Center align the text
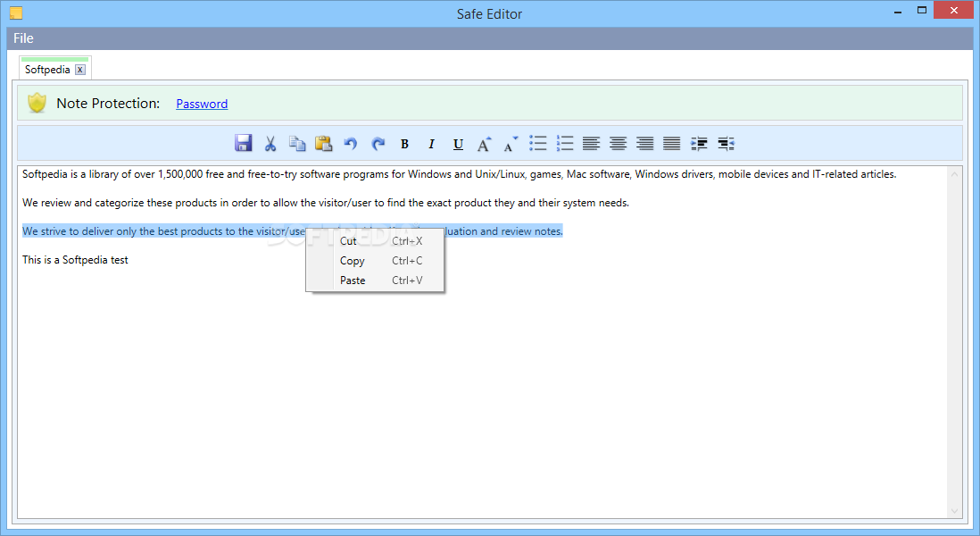This screenshot has height=536, width=980. (x=619, y=143)
